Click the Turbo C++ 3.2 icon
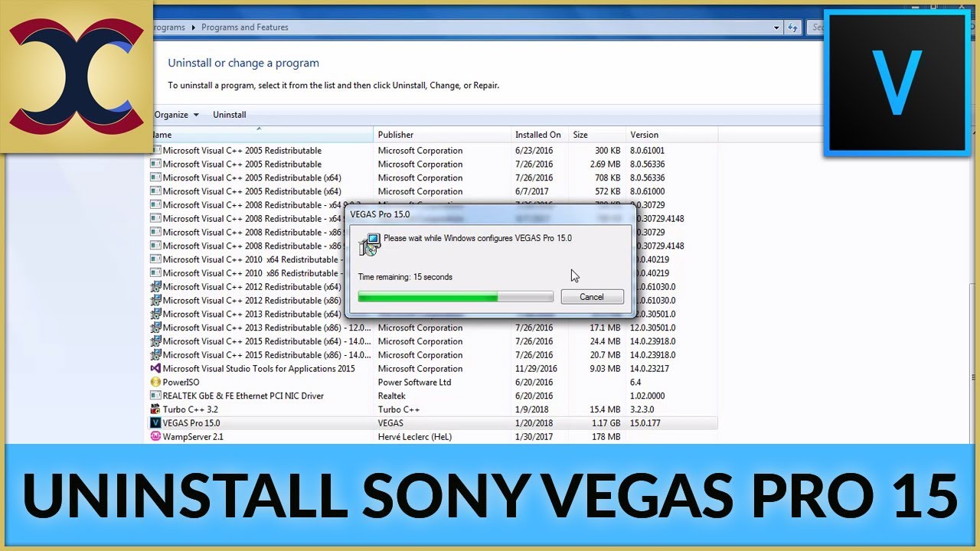 pos(156,409)
